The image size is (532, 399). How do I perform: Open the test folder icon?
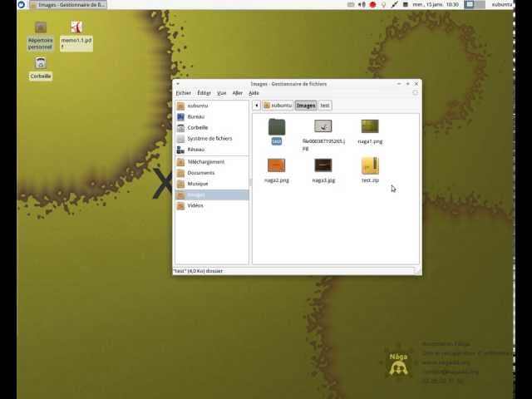click(x=277, y=127)
